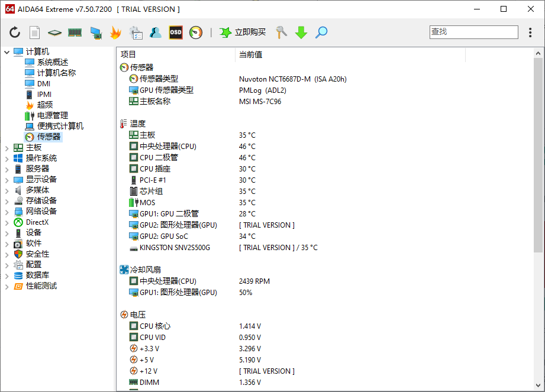Expand the 存储设备 tree node
Image resolution: width=545 pixels, height=392 pixels.
coord(7,202)
